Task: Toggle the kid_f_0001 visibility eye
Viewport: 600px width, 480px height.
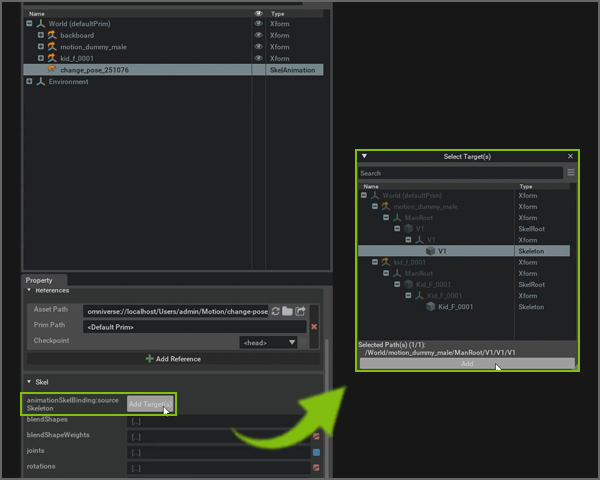Action: pyautogui.click(x=258, y=59)
